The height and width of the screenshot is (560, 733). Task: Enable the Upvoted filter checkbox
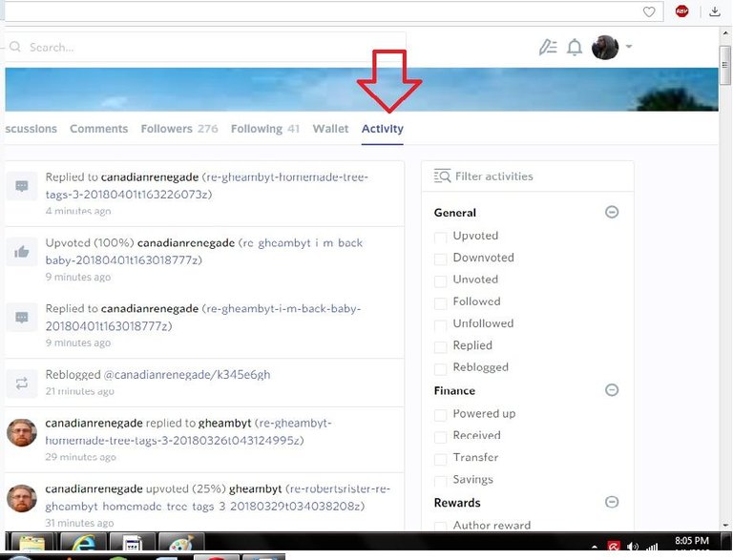click(x=440, y=237)
